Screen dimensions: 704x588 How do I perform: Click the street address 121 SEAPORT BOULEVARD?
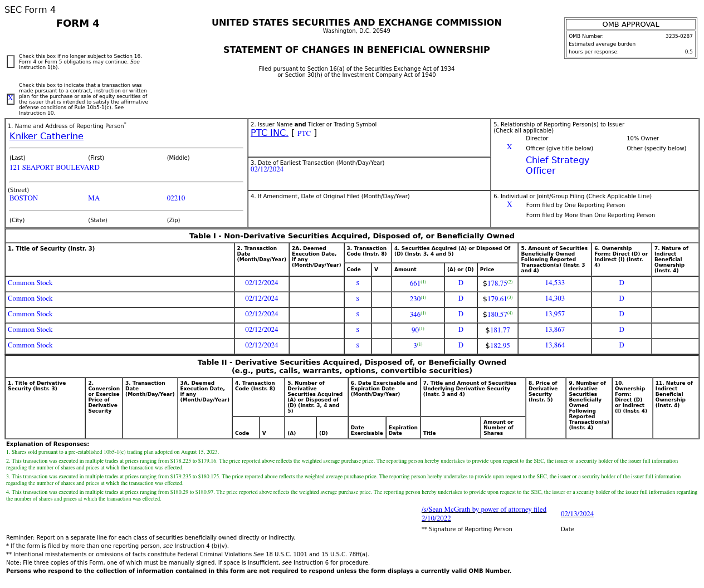coord(55,168)
